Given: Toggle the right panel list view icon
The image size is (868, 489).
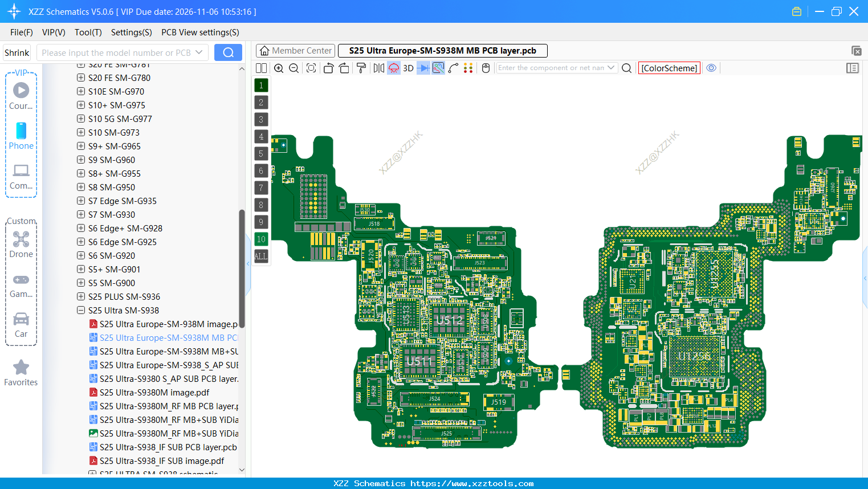Looking at the screenshot, I should click(x=853, y=68).
